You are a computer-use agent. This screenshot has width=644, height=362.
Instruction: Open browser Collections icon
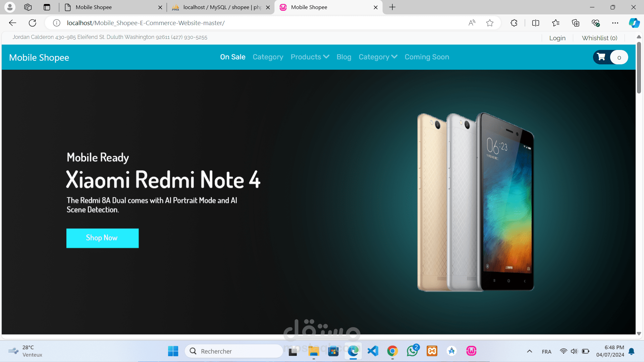[x=576, y=23]
